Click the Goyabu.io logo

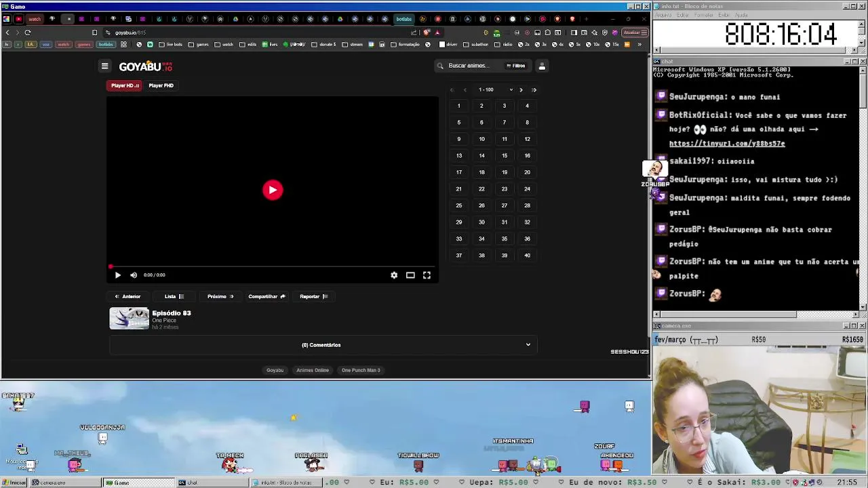tap(146, 66)
